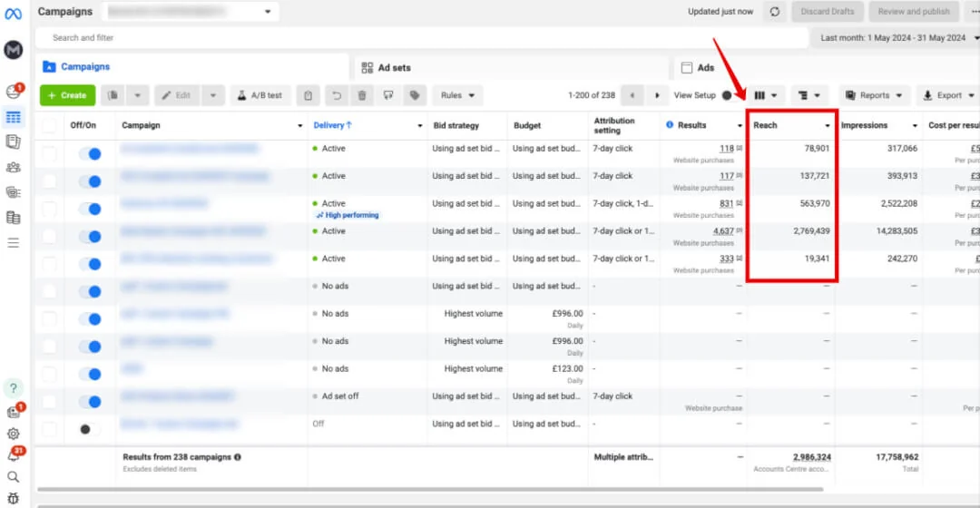The width and height of the screenshot is (980, 508).
Task: Open the 4,637 results link
Action: pos(723,230)
